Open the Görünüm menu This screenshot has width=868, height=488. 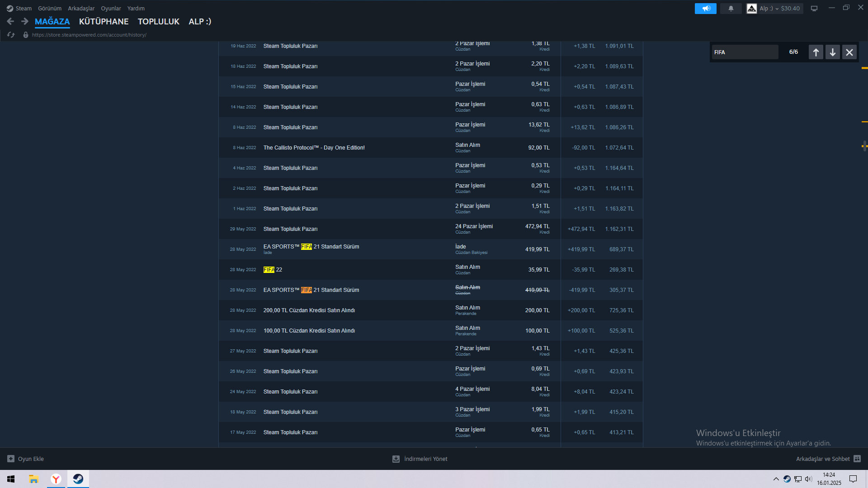click(49, 8)
